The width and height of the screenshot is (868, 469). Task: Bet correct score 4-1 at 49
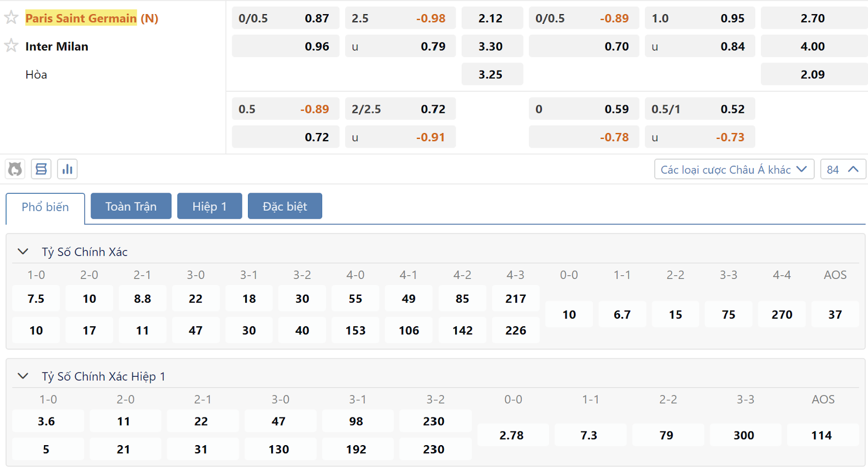[409, 299]
